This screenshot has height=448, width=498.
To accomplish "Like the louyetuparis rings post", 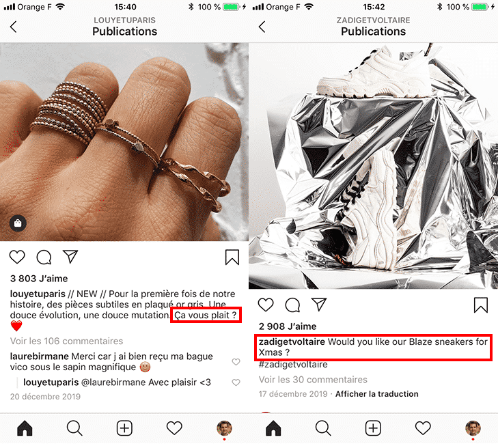I will click(x=17, y=257).
